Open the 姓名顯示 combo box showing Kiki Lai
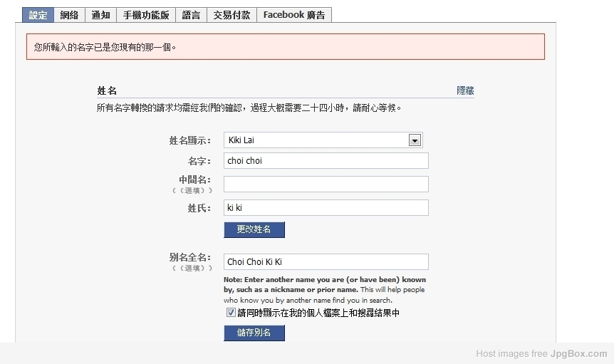Image resolution: width=614 pixels, height=364 pixels. pos(323,140)
